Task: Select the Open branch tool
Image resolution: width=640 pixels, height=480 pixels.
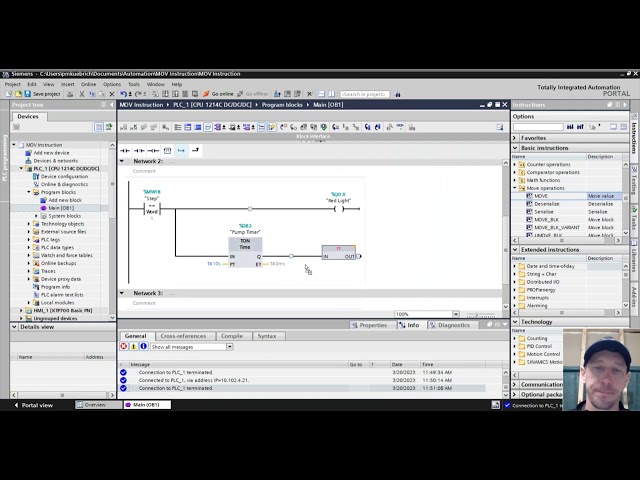Action: coord(181,151)
